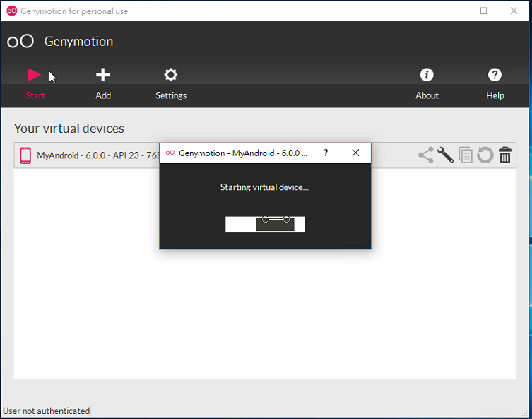Open device settings with the wrench icon

pyautogui.click(x=446, y=155)
